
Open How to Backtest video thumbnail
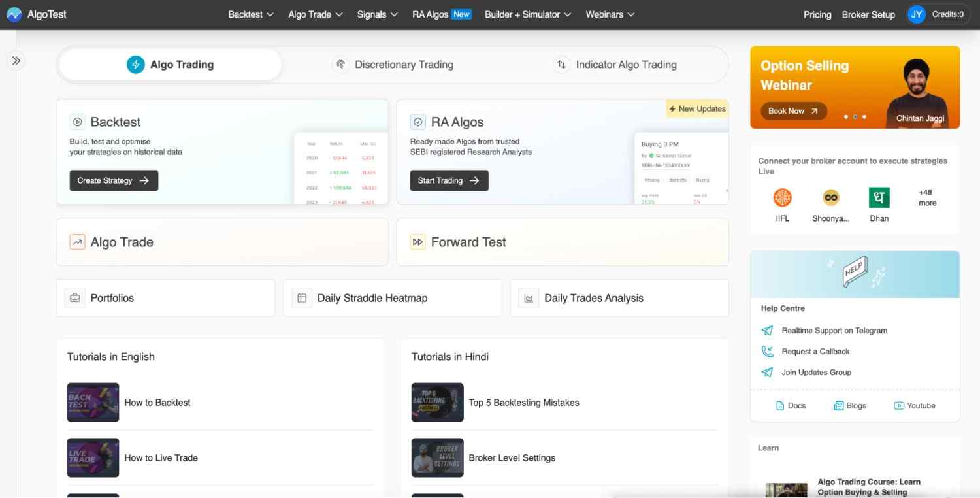point(93,403)
